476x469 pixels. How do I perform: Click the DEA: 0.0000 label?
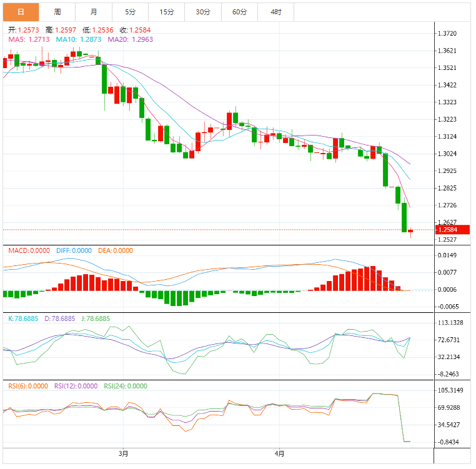click(116, 251)
